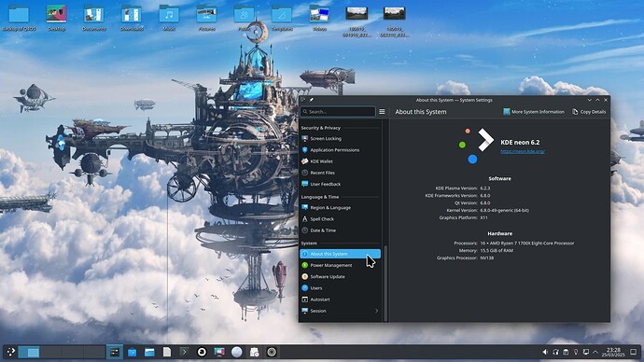Click the pin icon in title bar
The image size is (644, 362).
312,100
